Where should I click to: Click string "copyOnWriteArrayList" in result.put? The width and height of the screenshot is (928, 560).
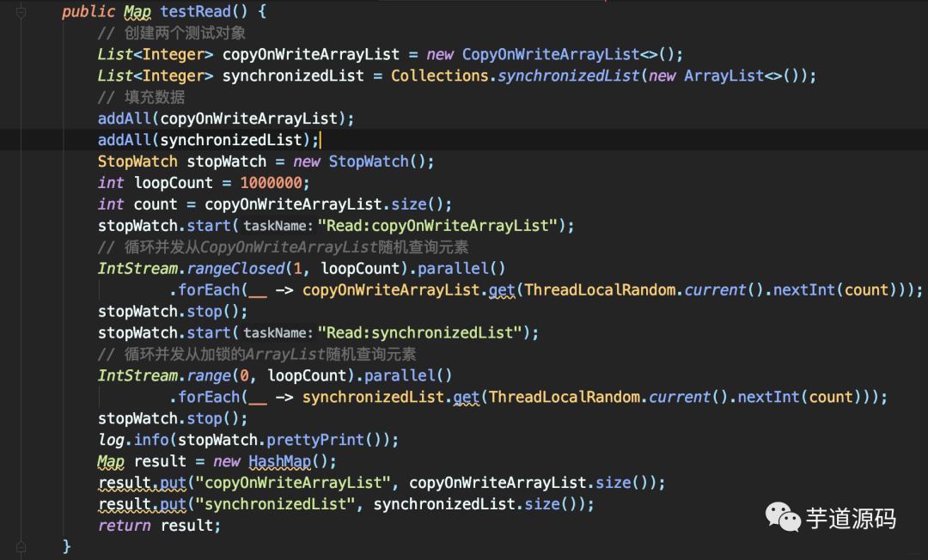[293, 483]
